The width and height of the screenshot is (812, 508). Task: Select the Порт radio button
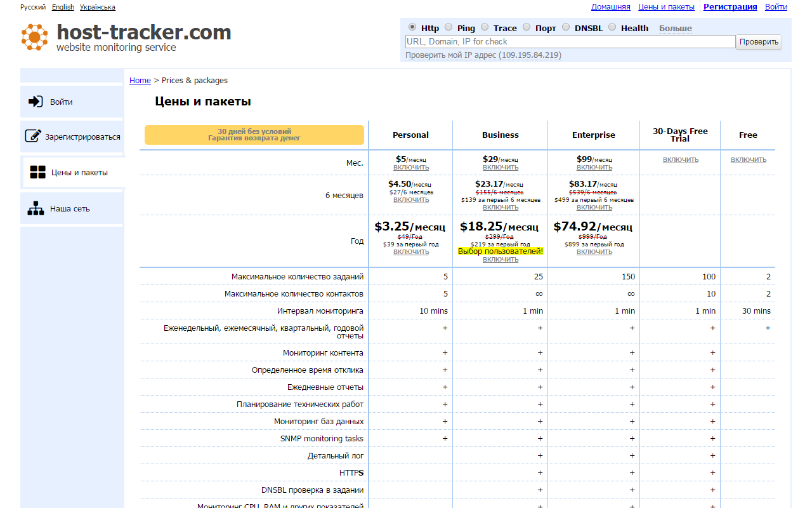pos(527,27)
